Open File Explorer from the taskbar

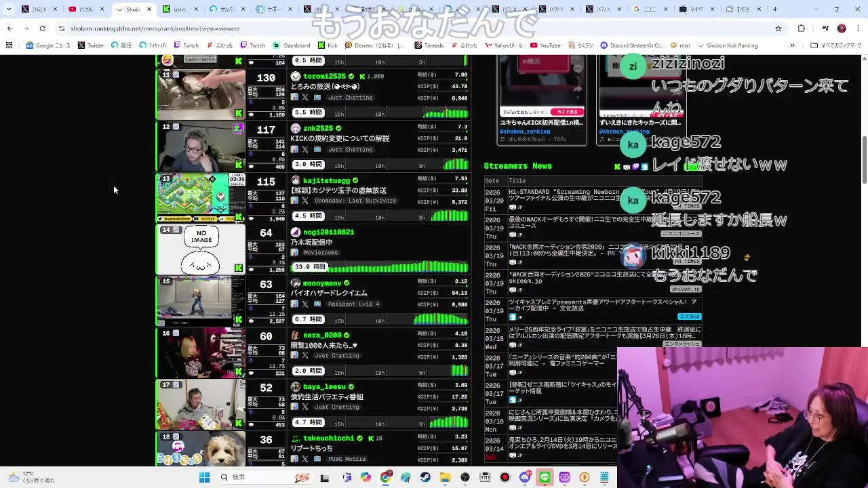pos(445,477)
